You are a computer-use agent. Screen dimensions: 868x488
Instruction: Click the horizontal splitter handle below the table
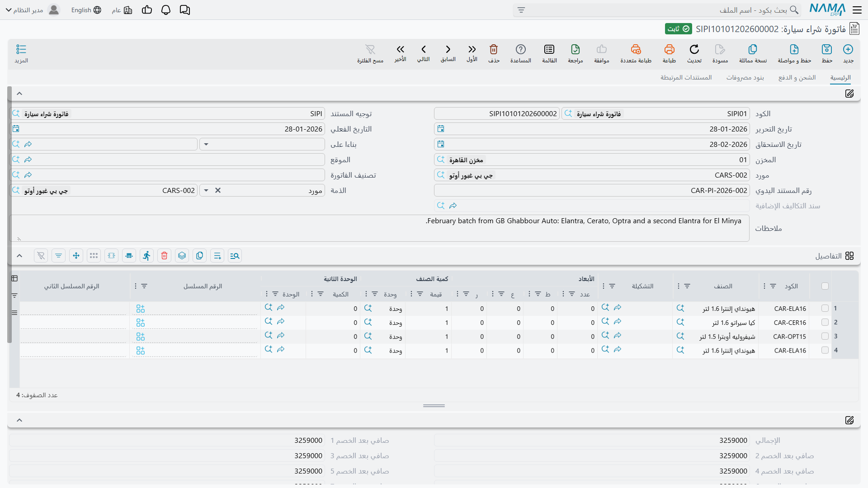(434, 406)
